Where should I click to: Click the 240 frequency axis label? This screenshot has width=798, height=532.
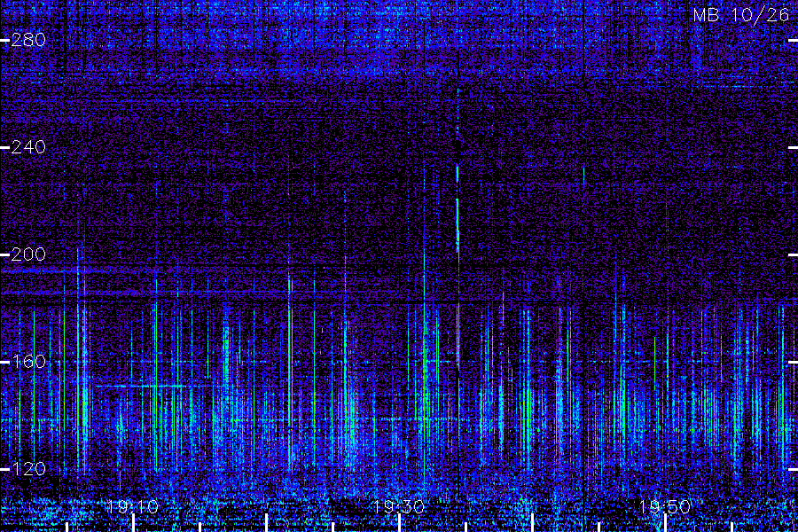[28, 147]
